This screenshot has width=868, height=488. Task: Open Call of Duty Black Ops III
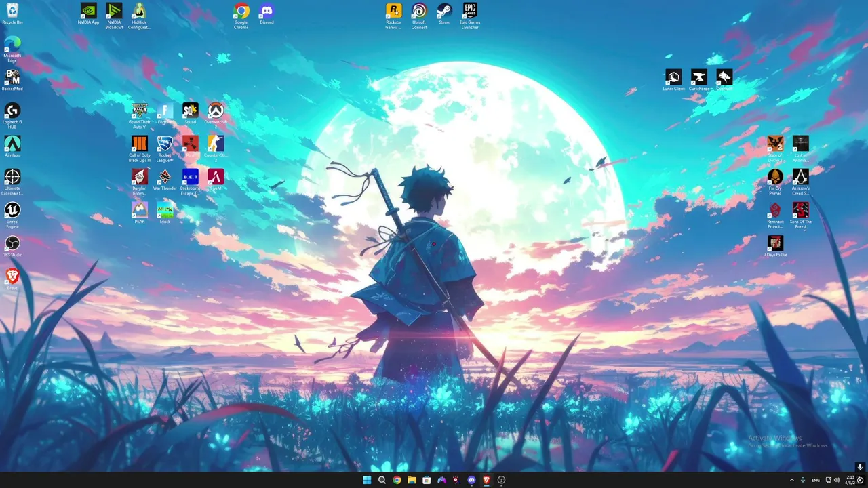pos(139,148)
